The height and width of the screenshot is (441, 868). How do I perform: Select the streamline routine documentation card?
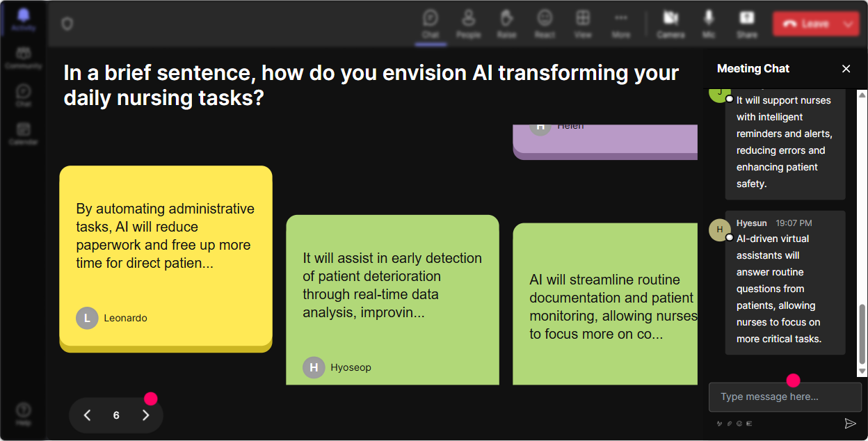click(605, 304)
